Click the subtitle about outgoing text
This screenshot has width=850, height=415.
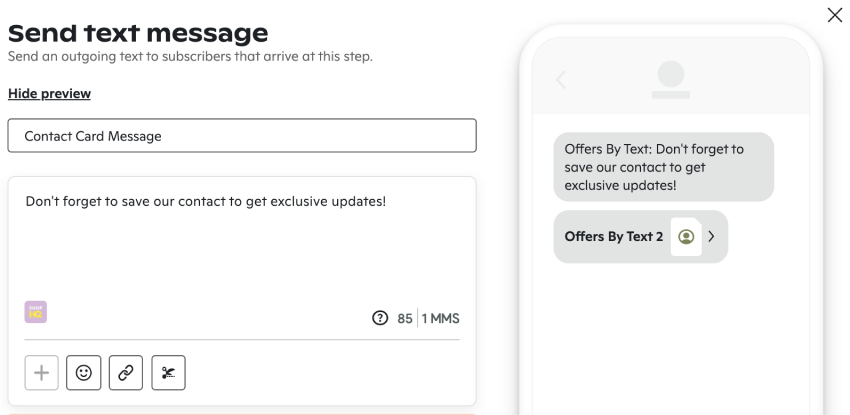pyautogui.click(x=190, y=56)
